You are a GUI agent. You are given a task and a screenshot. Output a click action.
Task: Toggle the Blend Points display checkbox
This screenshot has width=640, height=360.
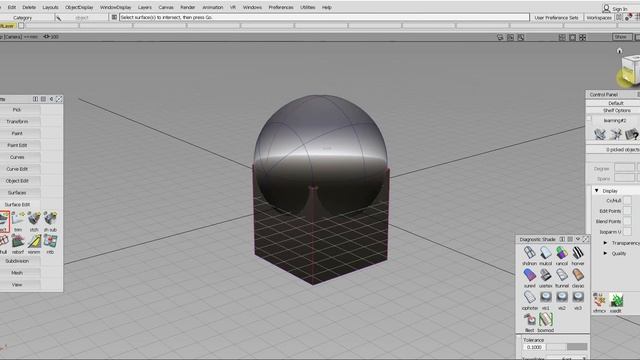627,221
